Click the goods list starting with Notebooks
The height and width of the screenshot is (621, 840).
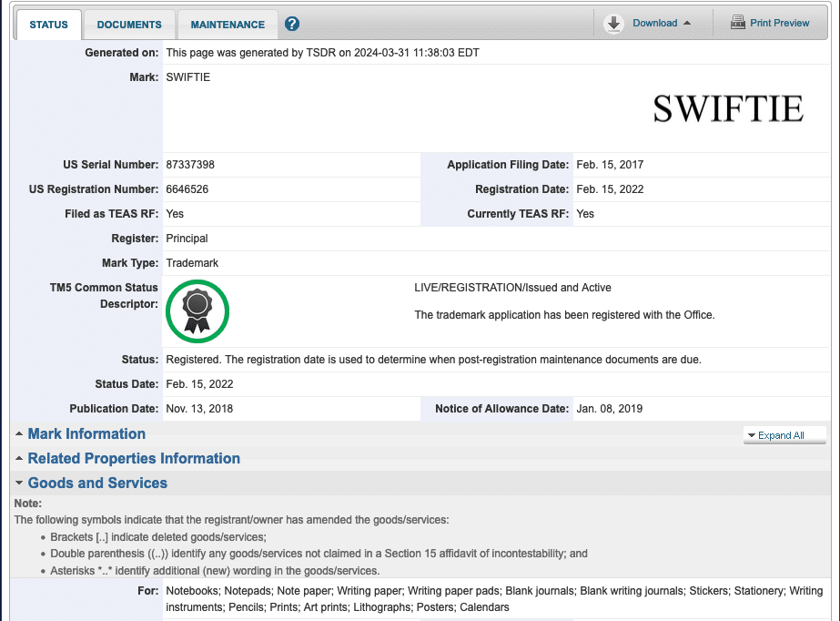(494, 599)
